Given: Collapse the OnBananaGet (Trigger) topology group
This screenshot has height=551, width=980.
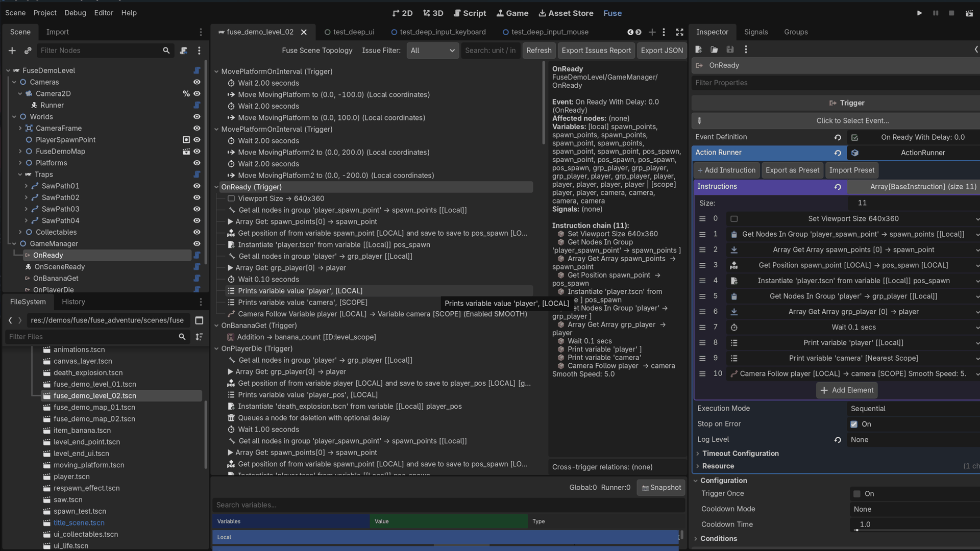Looking at the screenshot, I should click(216, 325).
